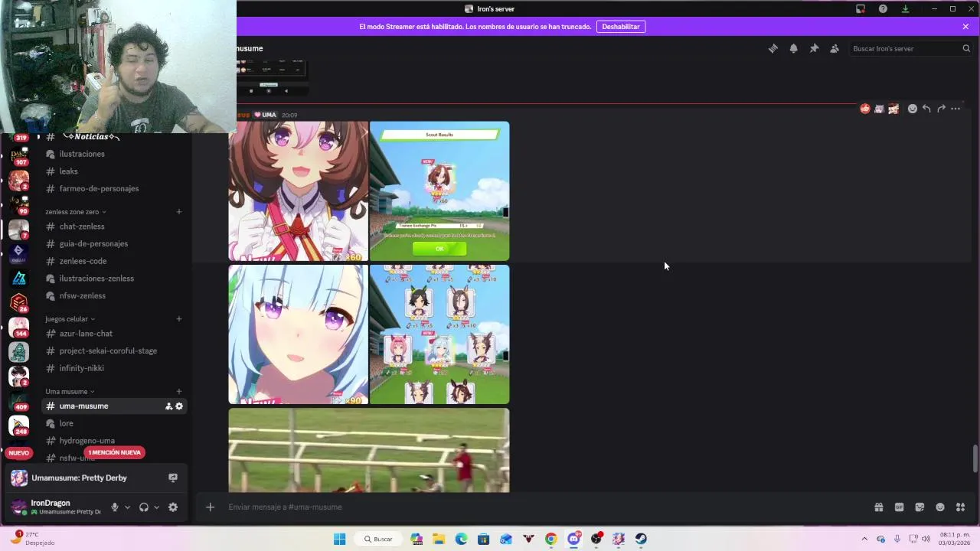Open microphone input options arrow
980x551 pixels.
pos(127,507)
